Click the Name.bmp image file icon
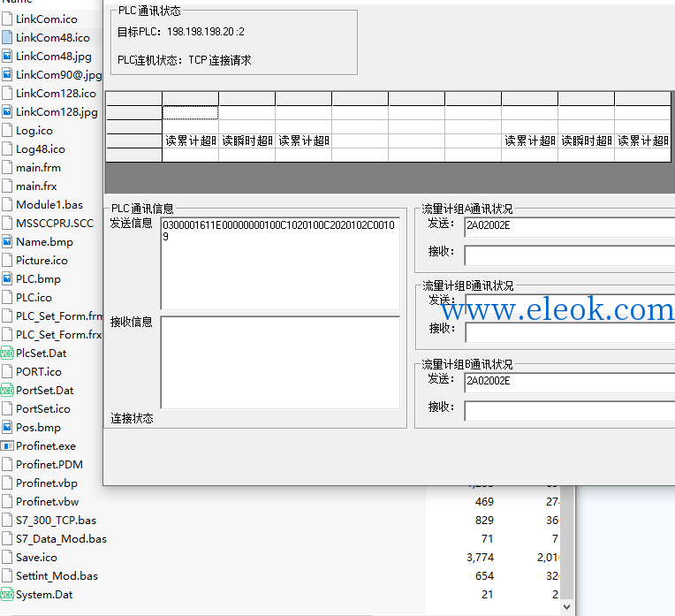The height and width of the screenshot is (616, 675). 7,241
